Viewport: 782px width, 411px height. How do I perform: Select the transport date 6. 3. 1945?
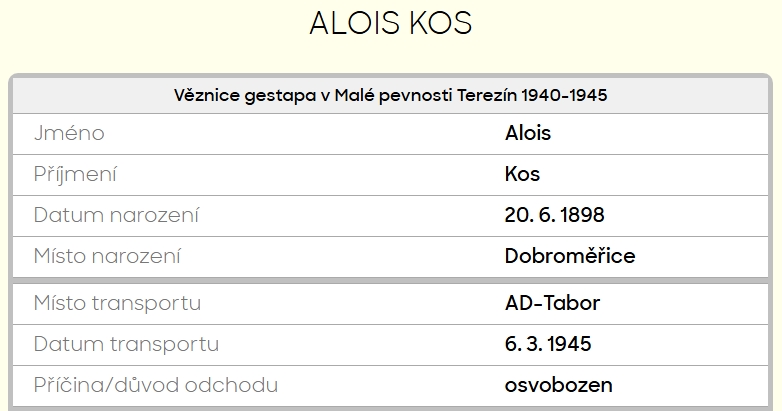pos(548,344)
